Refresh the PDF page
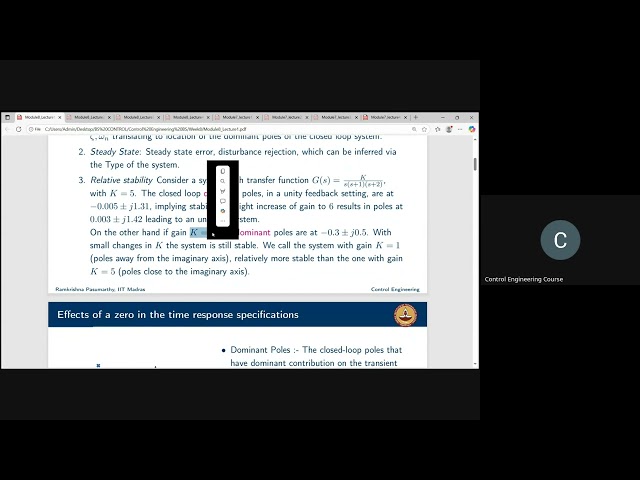The width and height of the screenshot is (640, 480). (18, 129)
